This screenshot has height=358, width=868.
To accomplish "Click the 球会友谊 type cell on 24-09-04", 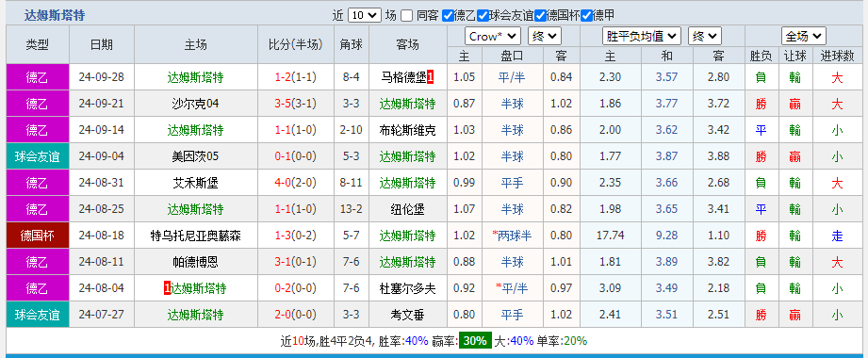I will tap(38, 156).
